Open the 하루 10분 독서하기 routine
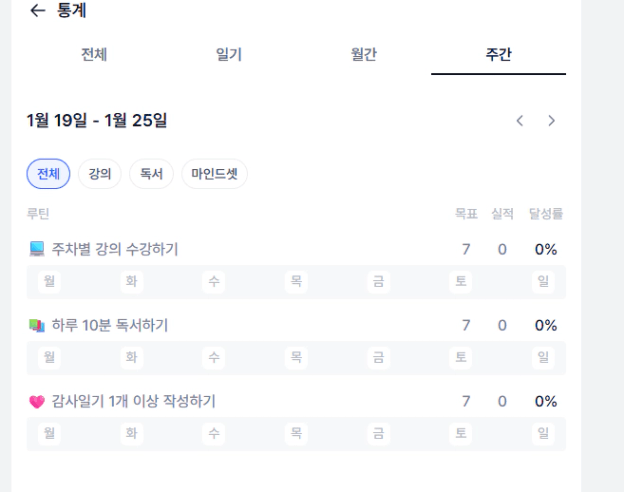The image size is (624, 492). (x=110, y=325)
